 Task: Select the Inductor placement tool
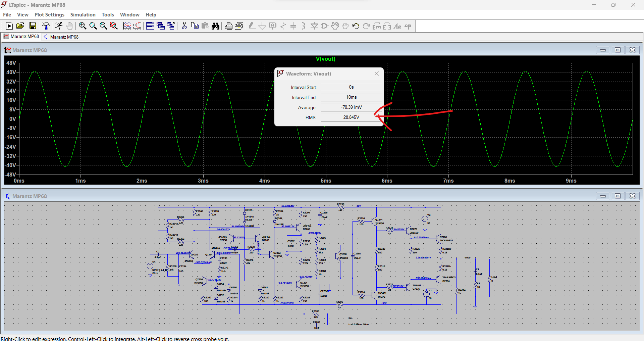tap(304, 26)
